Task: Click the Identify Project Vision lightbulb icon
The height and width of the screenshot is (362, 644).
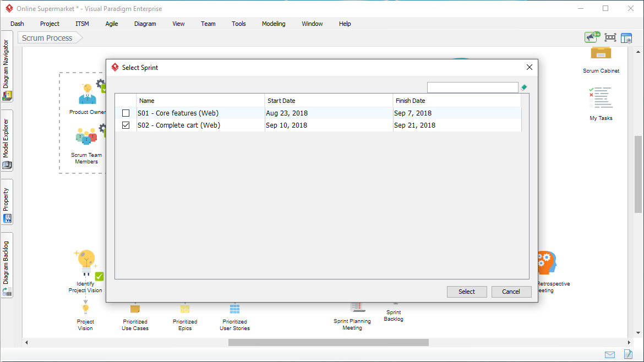Action: pyautogui.click(x=85, y=262)
